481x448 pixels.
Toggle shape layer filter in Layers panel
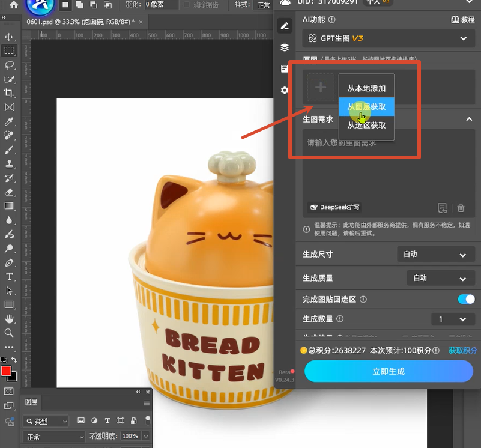click(x=121, y=420)
